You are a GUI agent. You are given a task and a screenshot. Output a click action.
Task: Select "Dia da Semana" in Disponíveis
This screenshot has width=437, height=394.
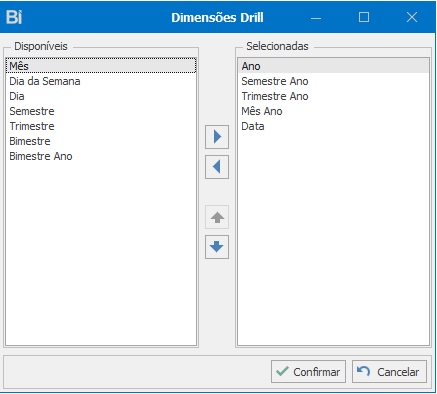pos(101,81)
